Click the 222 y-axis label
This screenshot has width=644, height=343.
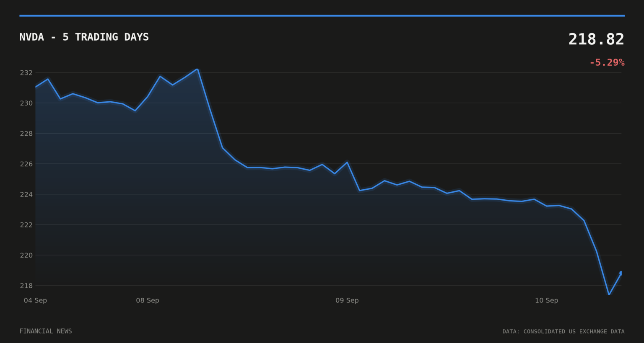(x=26, y=225)
